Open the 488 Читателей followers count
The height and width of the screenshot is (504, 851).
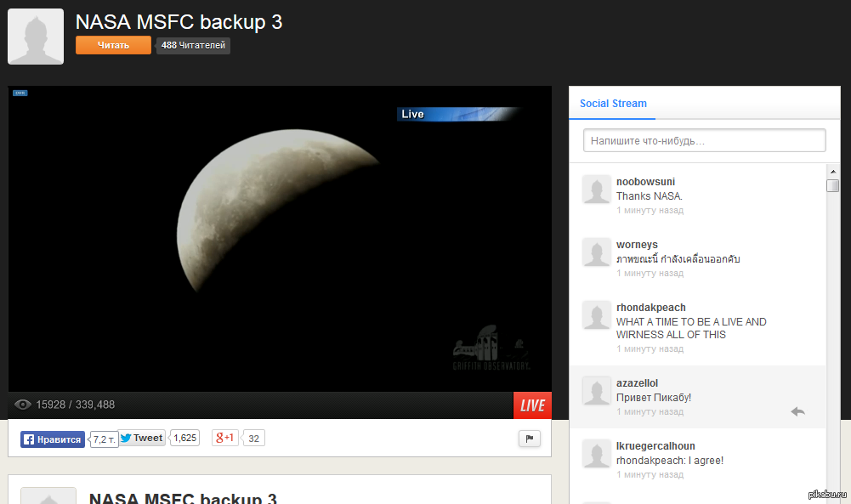[x=193, y=46]
